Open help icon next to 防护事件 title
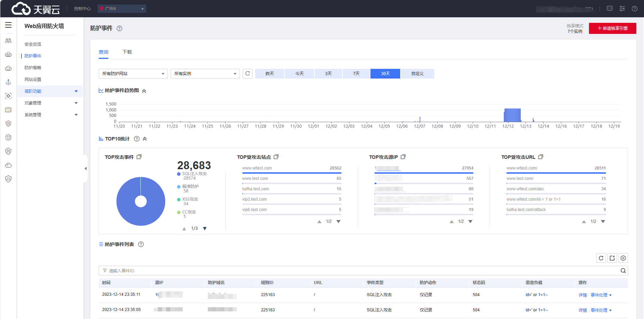 click(x=119, y=28)
